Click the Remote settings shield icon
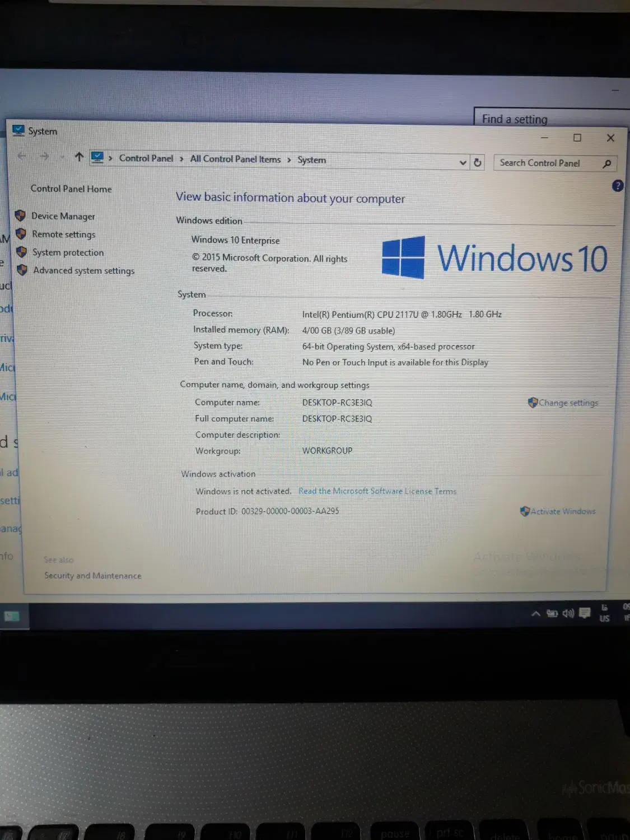The width and height of the screenshot is (630, 840). pos(21,234)
